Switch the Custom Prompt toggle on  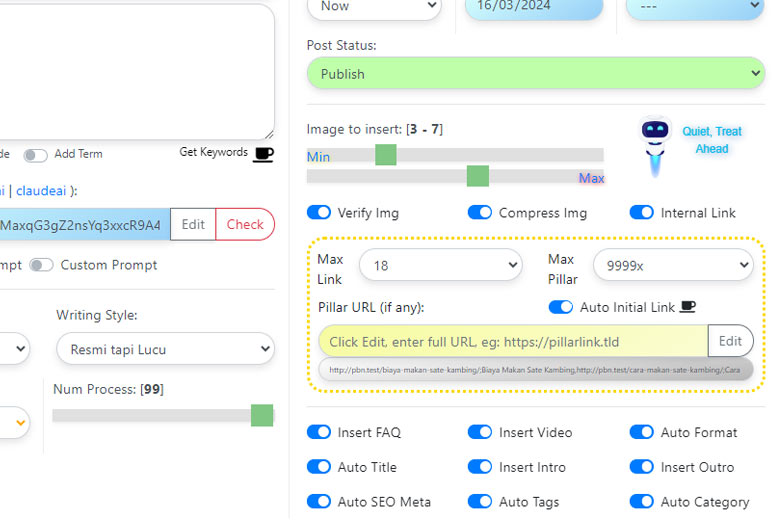tap(41, 265)
